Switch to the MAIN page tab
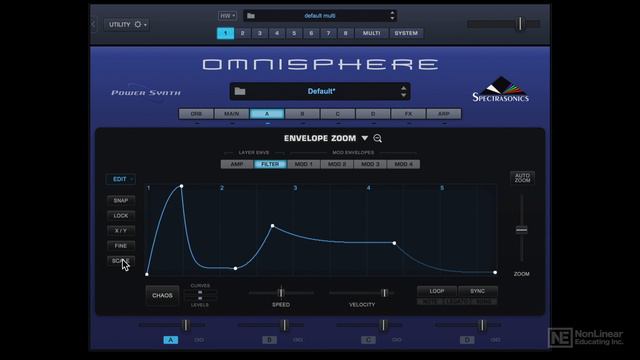 pyautogui.click(x=231, y=114)
